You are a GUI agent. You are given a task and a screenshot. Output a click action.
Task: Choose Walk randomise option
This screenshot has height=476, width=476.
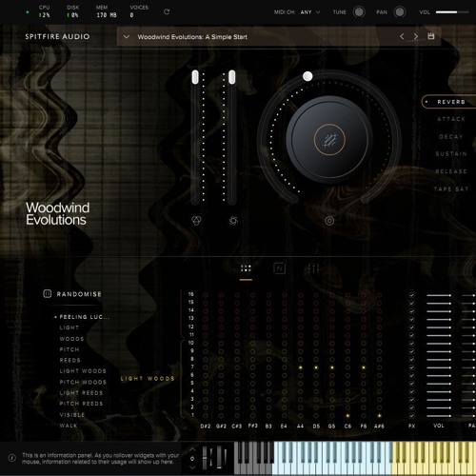(x=69, y=426)
